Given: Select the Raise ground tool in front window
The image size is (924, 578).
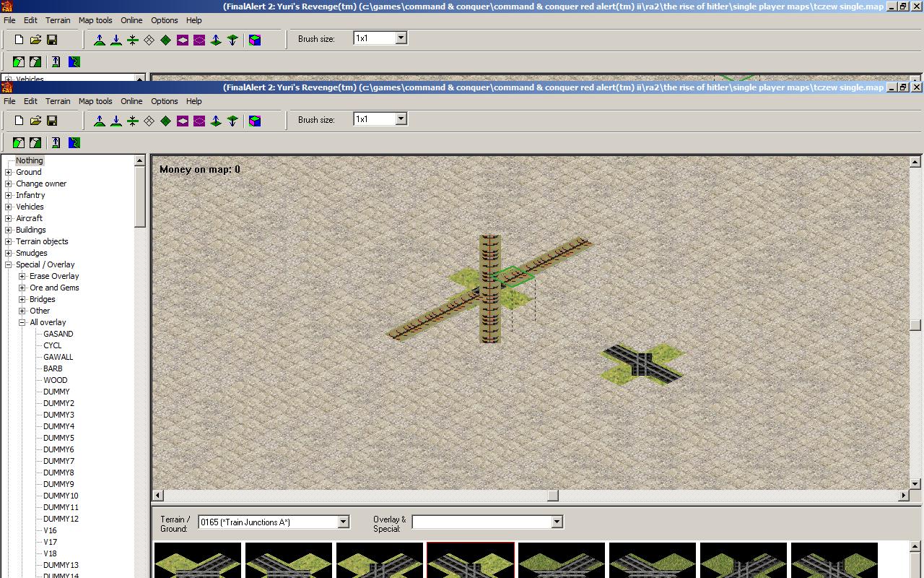Looking at the screenshot, I should [x=100, y=121].
